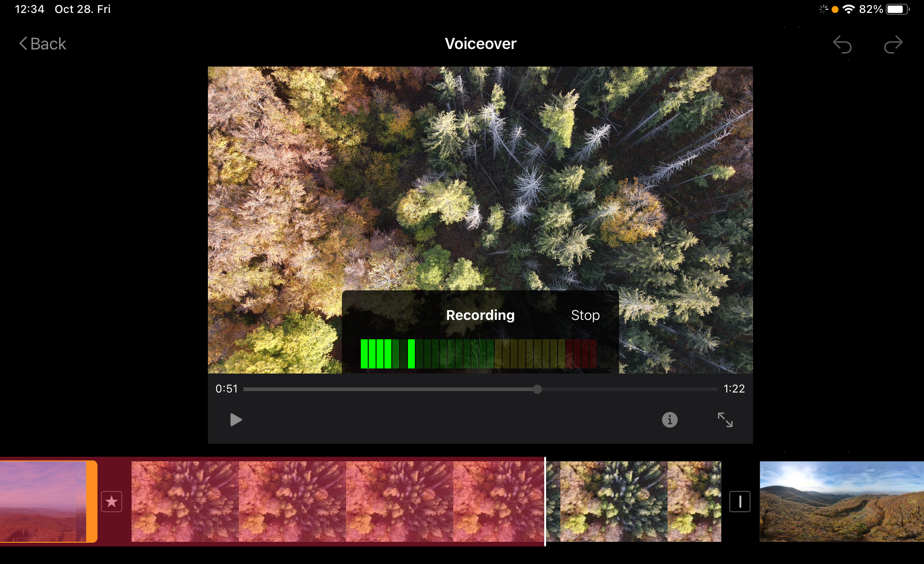
Task: Click the white playhead in timeline
Action: pyautogui.click(x=545, y=502)
